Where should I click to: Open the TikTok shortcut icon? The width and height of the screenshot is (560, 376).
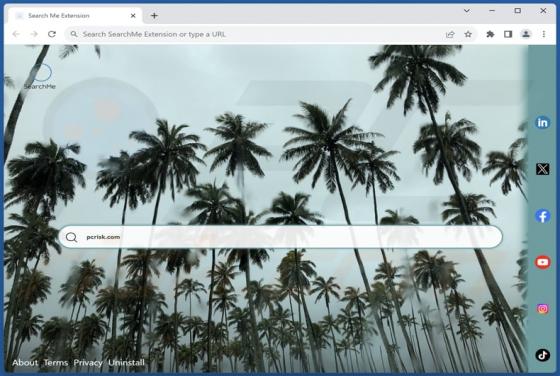(x=542, y=355)
